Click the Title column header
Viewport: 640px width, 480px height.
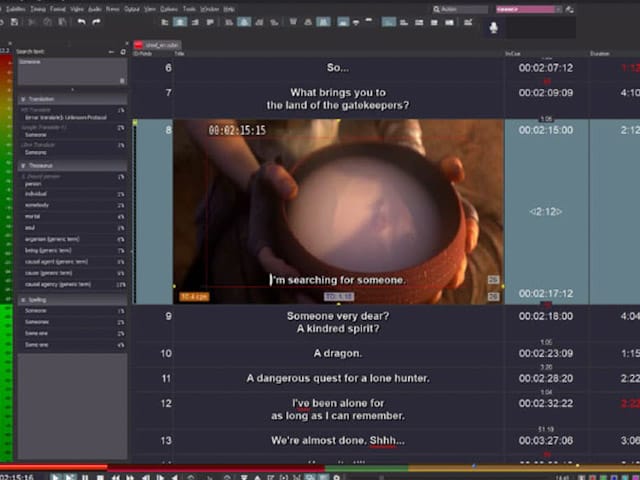point(179,53)
